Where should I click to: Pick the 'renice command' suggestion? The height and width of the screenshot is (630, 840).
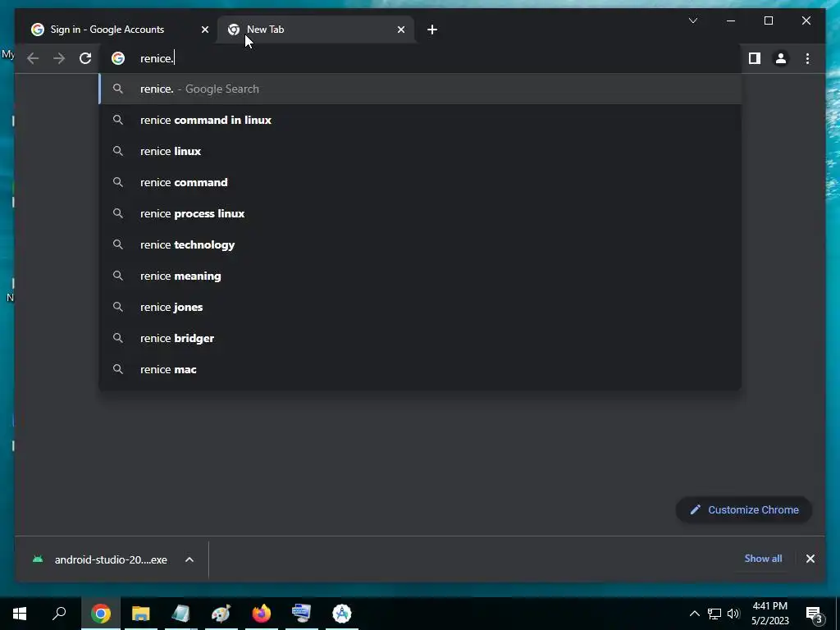pyautogui.click(x=420, y=182)
